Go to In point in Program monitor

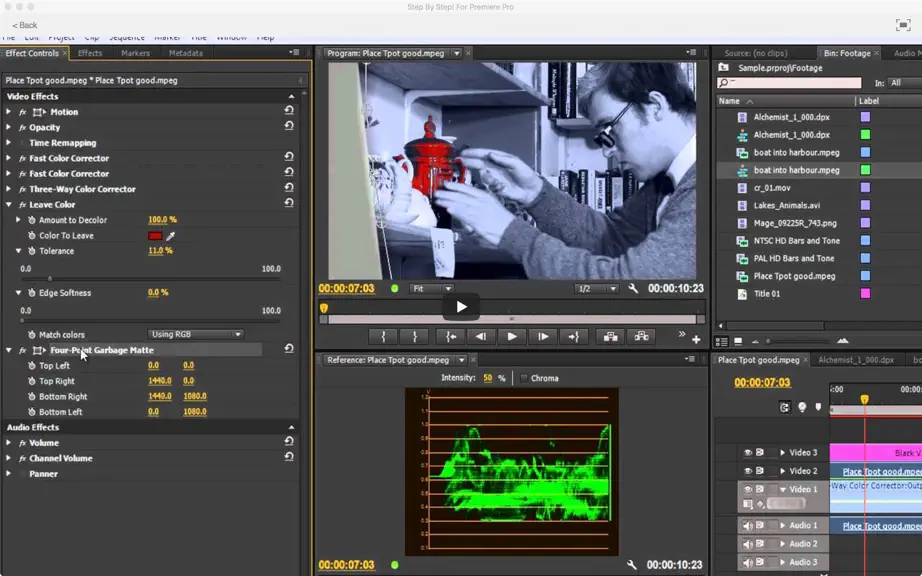pos(450,337)
